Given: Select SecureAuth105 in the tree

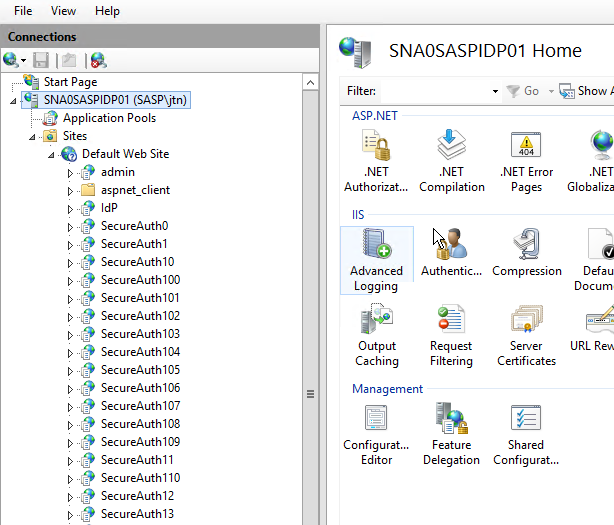Looking at the screenshot, I should [140, 370].
